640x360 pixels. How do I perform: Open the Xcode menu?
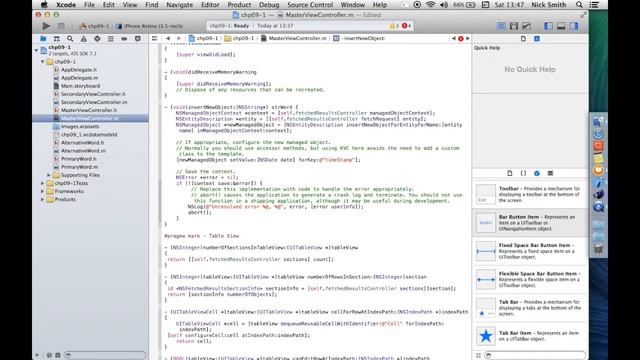coord(66,5)
